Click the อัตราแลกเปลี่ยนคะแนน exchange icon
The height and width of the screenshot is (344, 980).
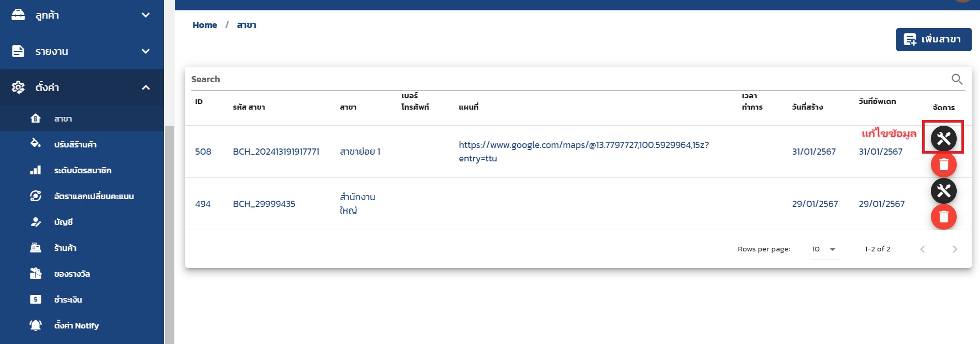(x=36, y=196)
